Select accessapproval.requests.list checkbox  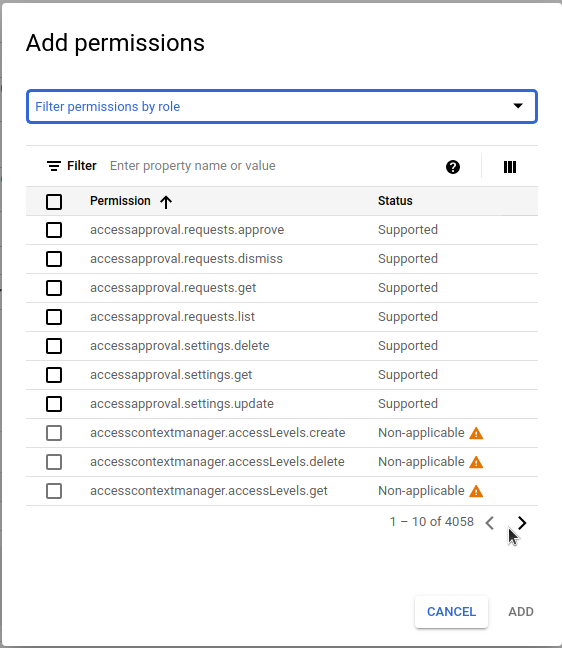tap(54, 317)
